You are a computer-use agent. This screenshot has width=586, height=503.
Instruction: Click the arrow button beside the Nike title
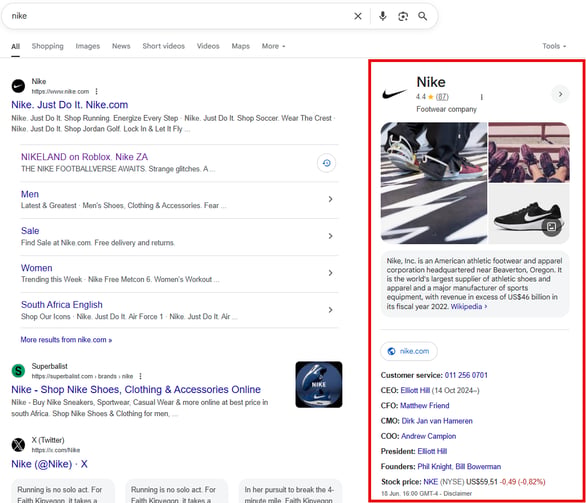pos(560,94)
